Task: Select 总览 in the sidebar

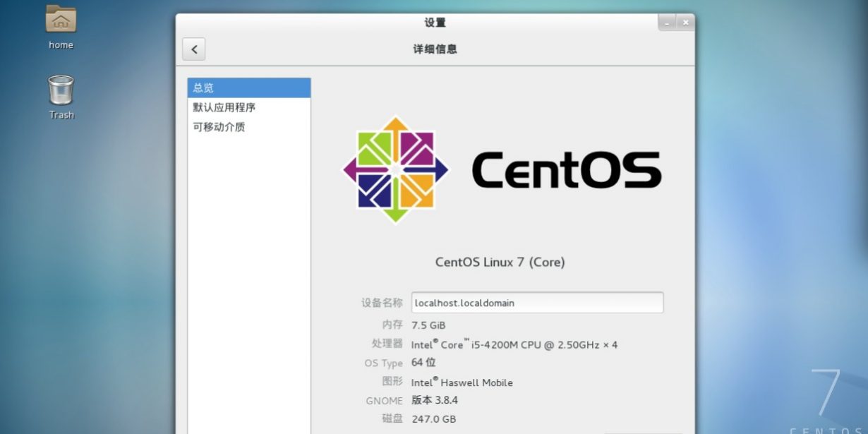Action: [203, 88]
